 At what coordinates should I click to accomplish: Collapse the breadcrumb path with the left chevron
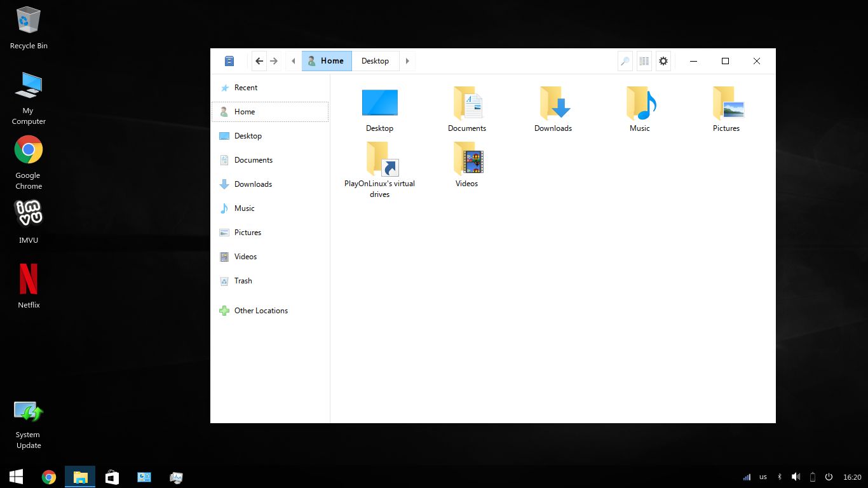pyautogui.click(x=293, y=61)
